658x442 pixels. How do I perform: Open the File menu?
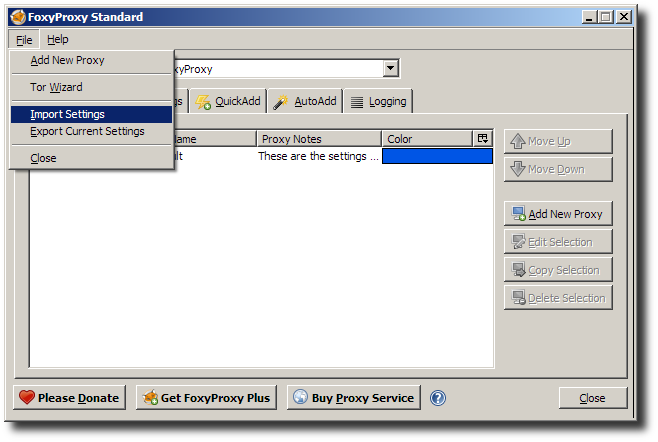[24, 40]
